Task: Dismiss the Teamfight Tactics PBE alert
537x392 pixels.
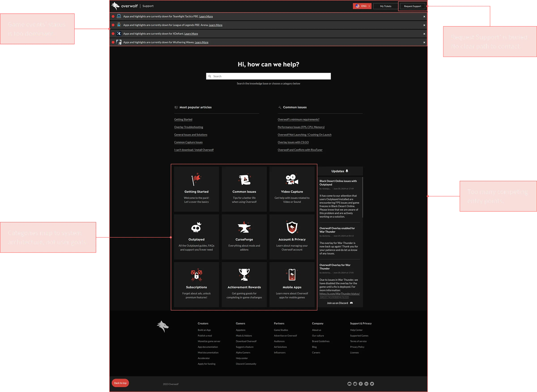Action: [424, 17]
